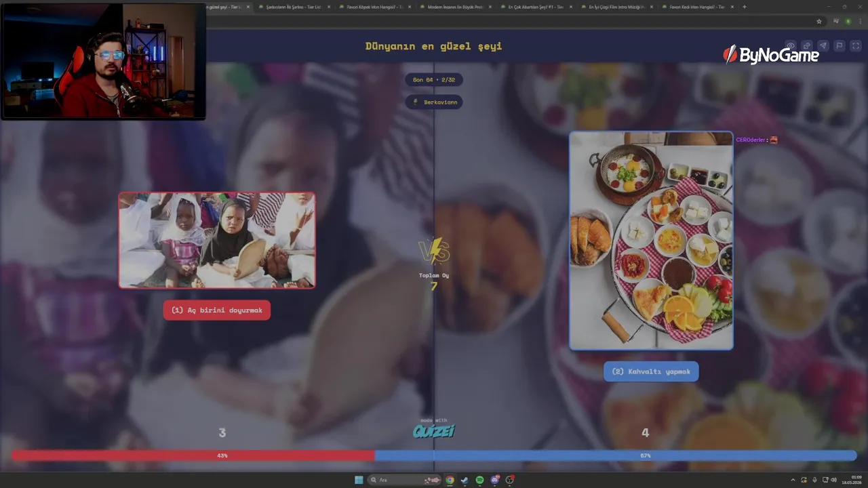The width and height of the screenshot is (868, 488).
Task: Click the red 43% vote bar
Action: coord(193,455)
